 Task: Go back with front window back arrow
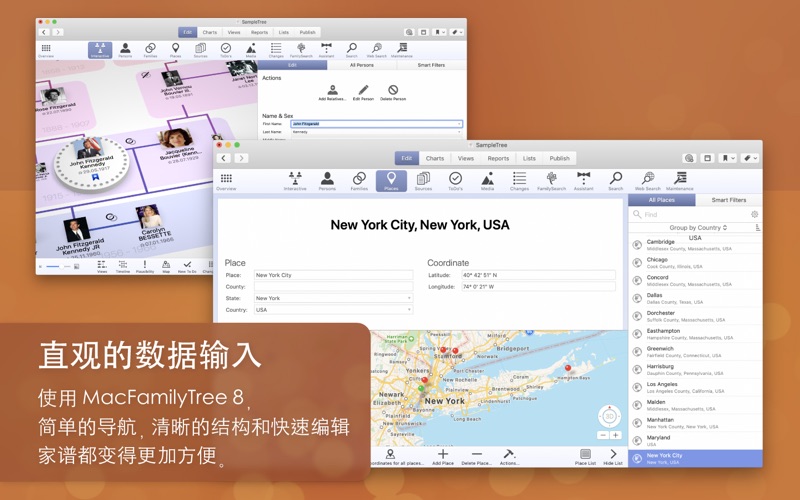pos(223,158)
